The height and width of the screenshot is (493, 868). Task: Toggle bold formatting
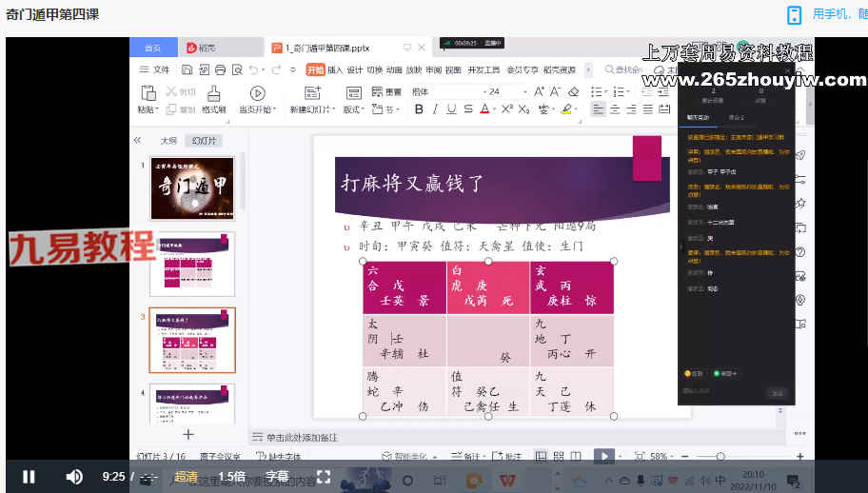coord(419,109)
